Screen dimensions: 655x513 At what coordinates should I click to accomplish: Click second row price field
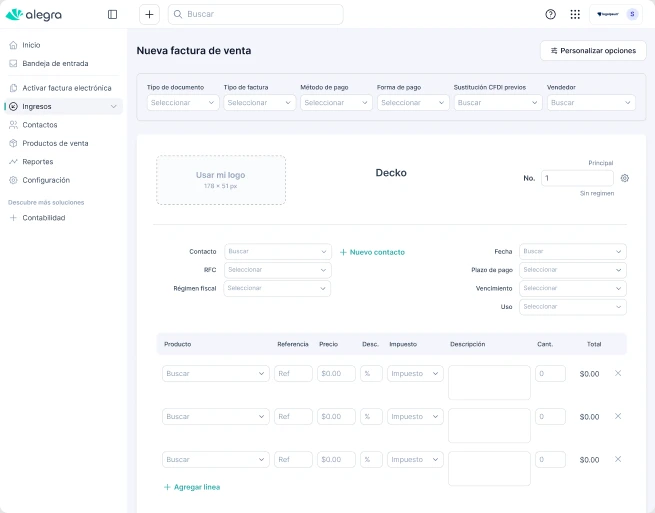336,416
